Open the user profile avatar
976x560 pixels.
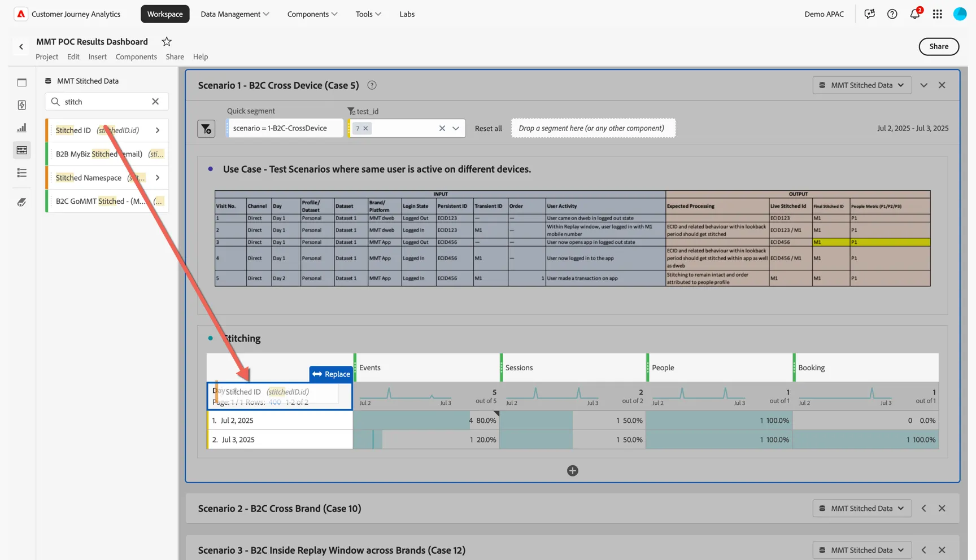pos(960,14)
